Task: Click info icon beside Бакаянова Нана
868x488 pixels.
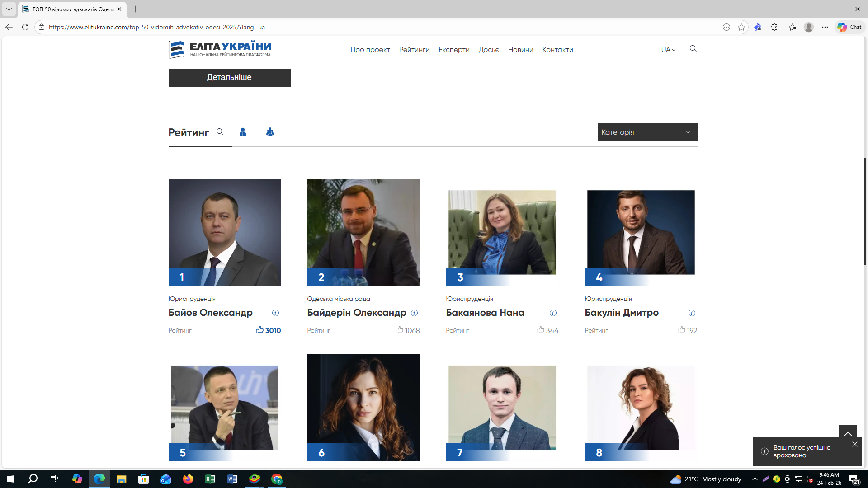Action: pyautogui.click(x=553, y=313)
